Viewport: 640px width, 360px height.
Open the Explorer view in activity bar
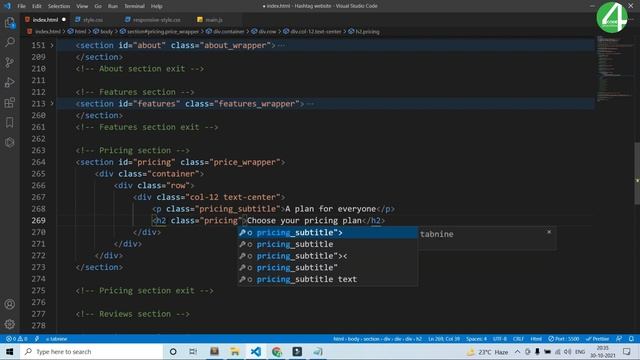pyautogui.click(x=9, y=22)
